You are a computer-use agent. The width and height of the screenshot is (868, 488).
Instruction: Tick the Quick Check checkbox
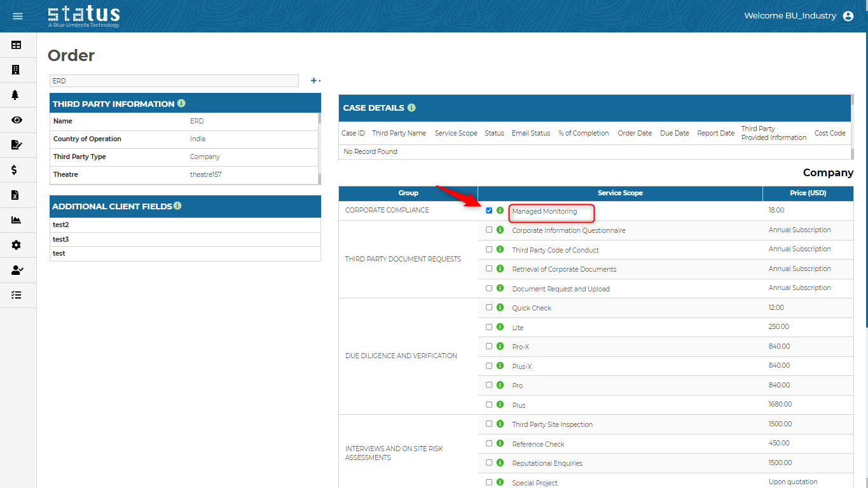(489, 307)
